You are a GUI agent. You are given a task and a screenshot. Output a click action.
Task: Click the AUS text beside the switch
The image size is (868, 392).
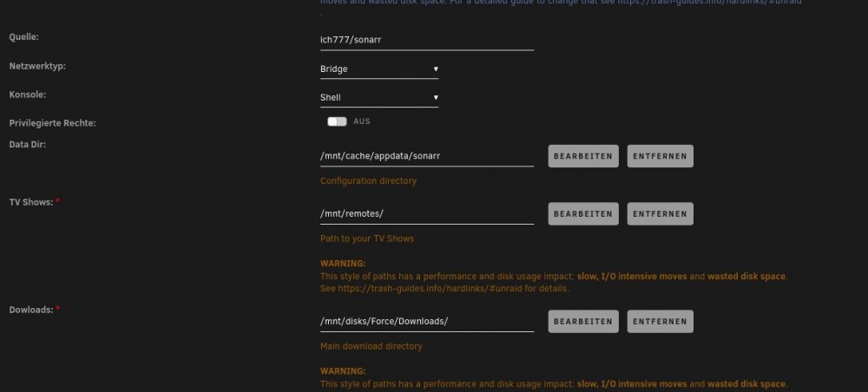click(362, 121)
